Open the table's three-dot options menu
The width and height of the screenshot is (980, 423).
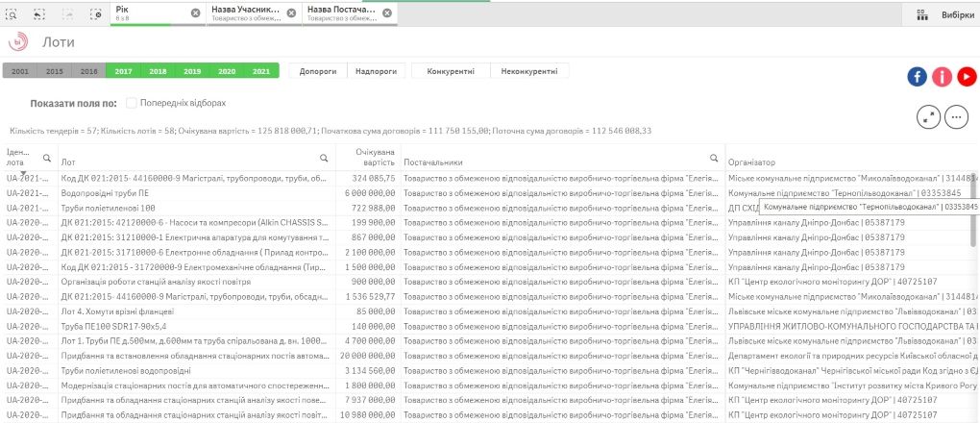pos(955,116)
